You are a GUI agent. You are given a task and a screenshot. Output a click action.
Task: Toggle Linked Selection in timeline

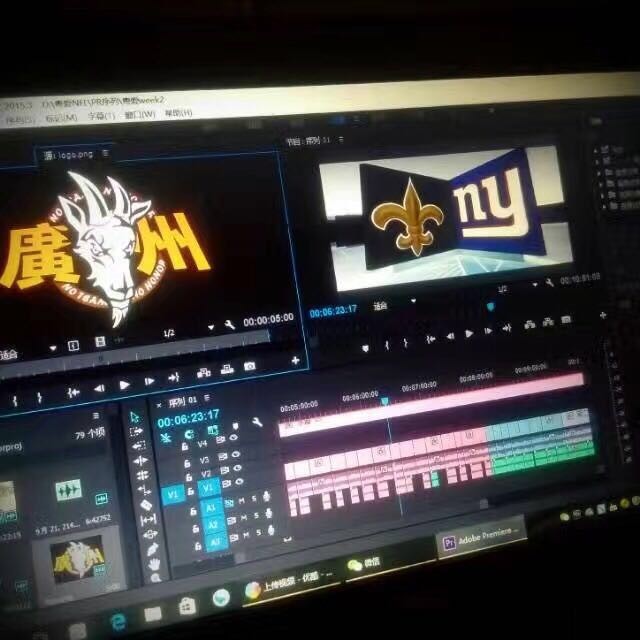coord(212,430)
